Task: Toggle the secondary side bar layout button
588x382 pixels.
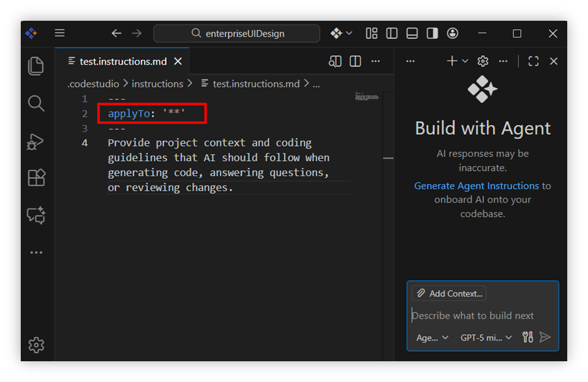Action: pos(432,33)
